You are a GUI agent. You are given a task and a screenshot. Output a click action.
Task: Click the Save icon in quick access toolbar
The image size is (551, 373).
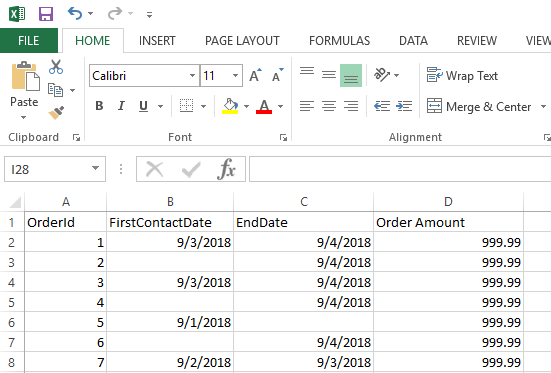46,14
